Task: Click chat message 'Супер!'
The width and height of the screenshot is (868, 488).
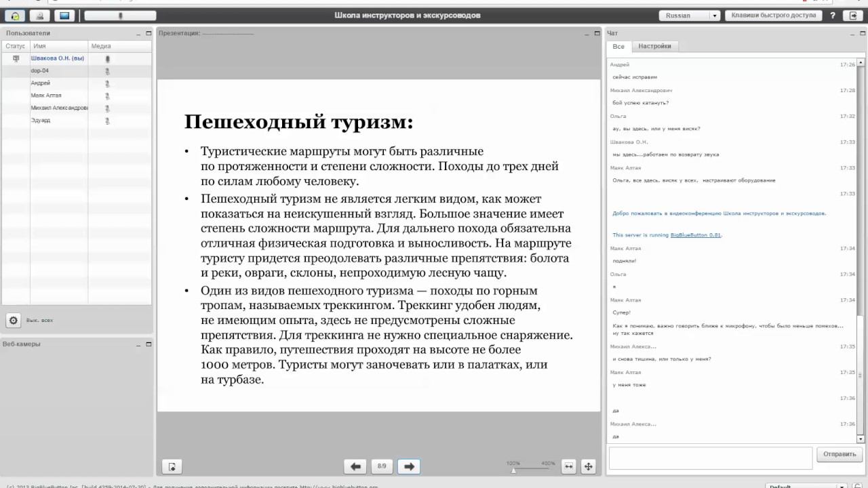Action: click(x=622, y=312)
